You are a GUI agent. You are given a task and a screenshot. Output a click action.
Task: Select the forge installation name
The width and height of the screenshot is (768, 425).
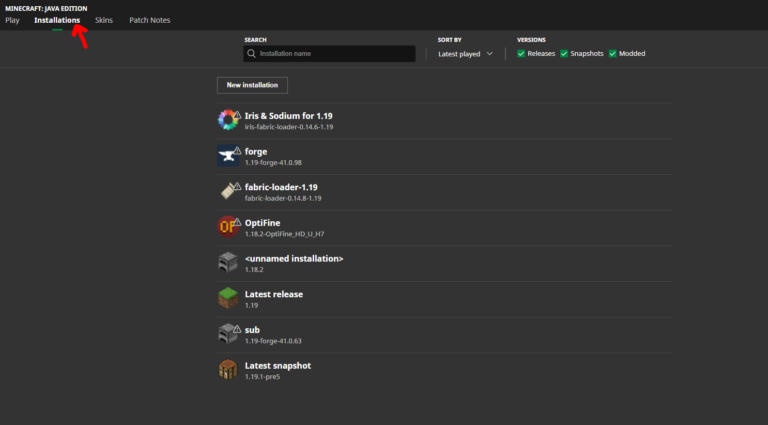pyautogui.click(x=256, y=152)
